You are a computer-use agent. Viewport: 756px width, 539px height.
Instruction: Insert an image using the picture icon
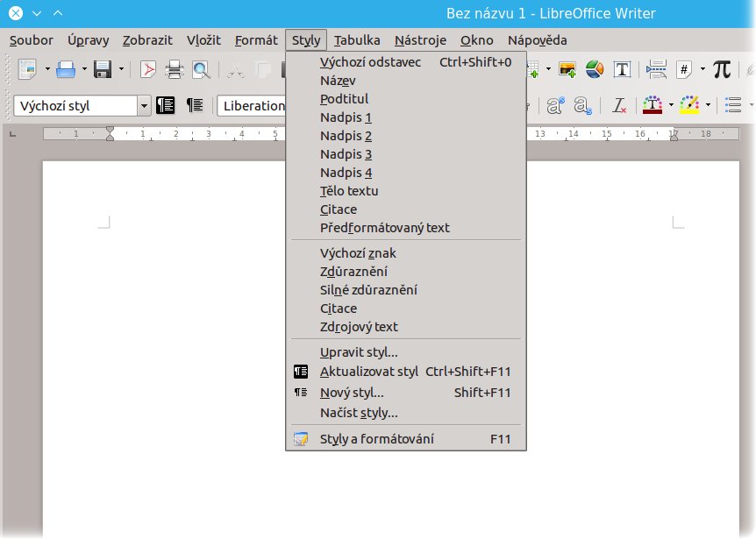(567, 70)
